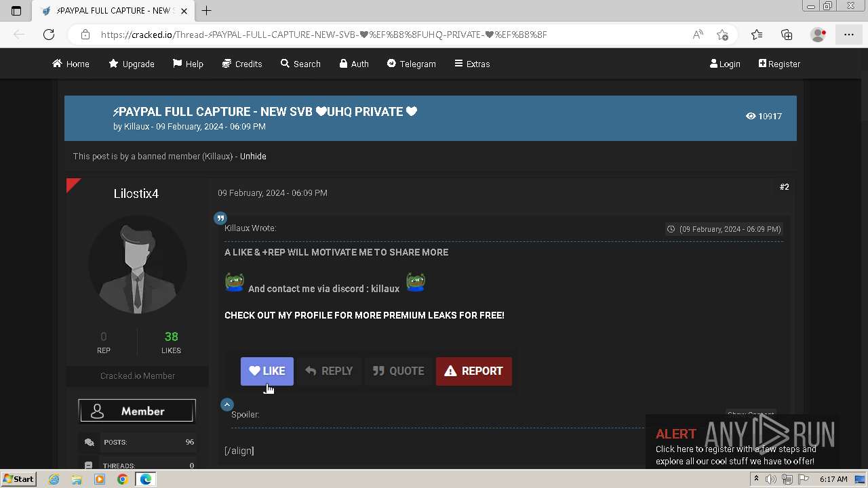868x488 pixels.
Task: Open post number #2 permalink
Action: [x=784, y=187]
